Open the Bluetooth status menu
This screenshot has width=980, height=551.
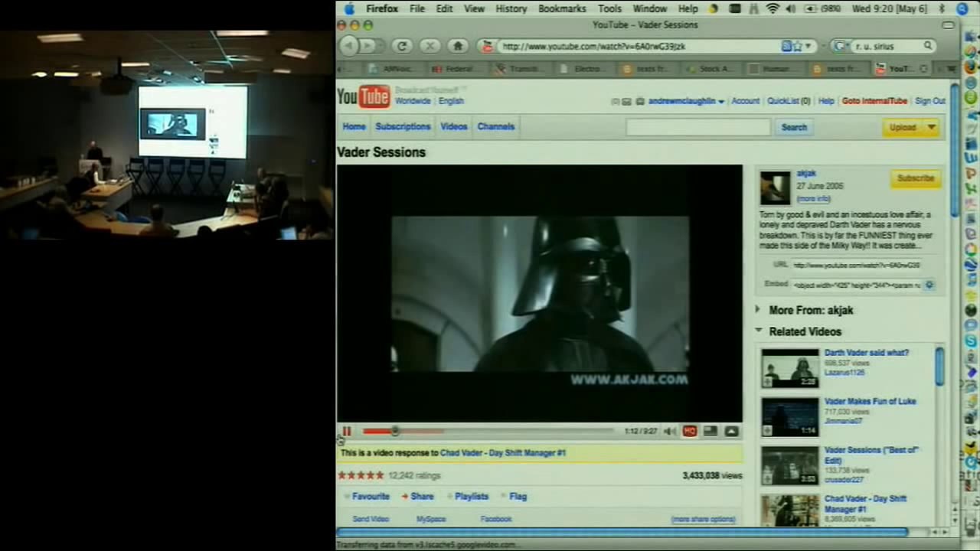[x=942, y=8]
